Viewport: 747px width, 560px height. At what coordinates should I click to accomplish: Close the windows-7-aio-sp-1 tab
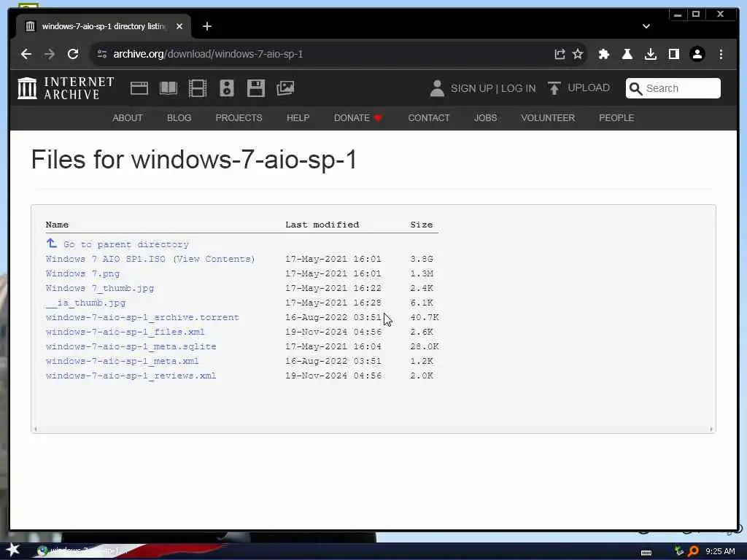[179, 27]
